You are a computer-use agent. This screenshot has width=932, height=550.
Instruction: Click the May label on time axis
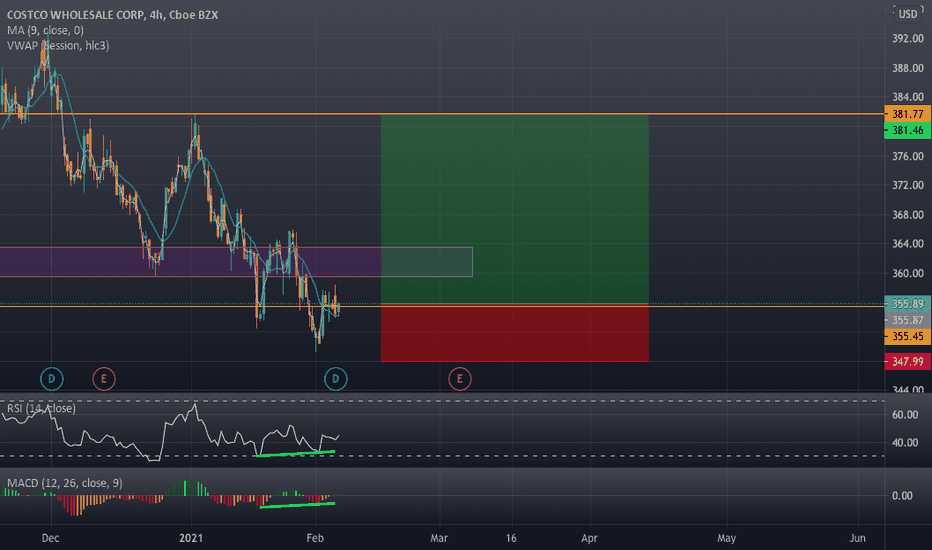[726, 538]
